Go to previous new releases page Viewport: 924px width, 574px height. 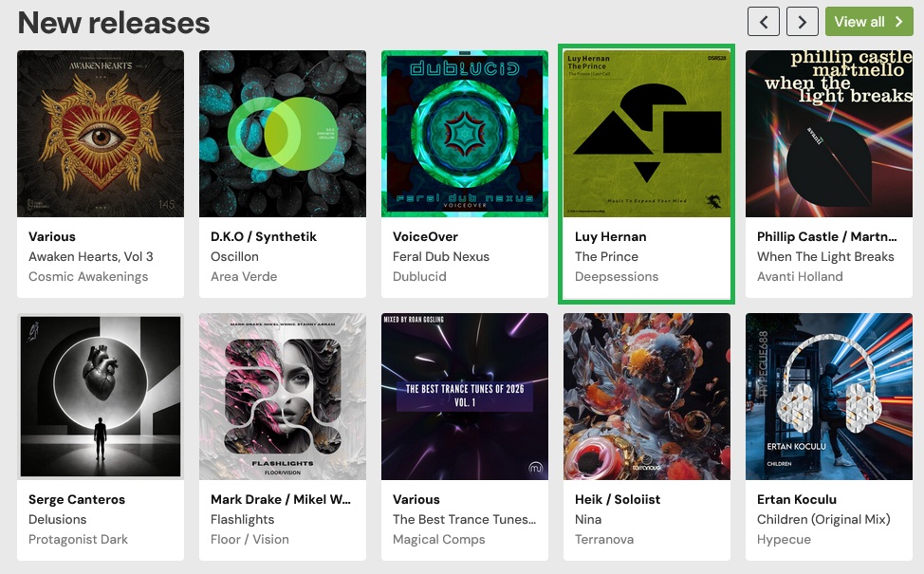[764, 21]
